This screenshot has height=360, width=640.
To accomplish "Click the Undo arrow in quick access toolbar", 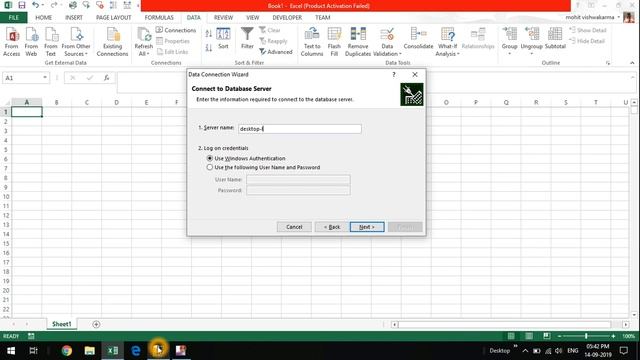I will click(x=36, y=5).
